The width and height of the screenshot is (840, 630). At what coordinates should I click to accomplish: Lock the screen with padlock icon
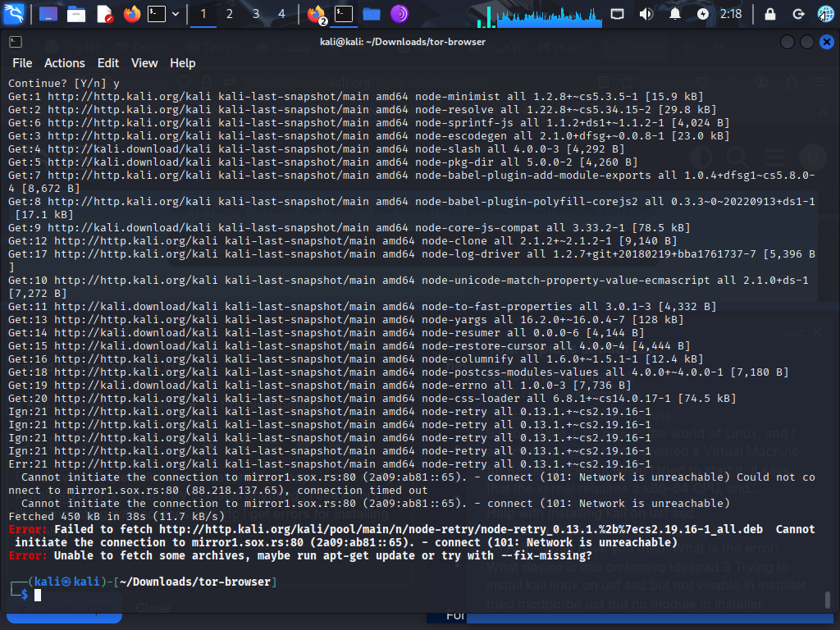[769, 13]
